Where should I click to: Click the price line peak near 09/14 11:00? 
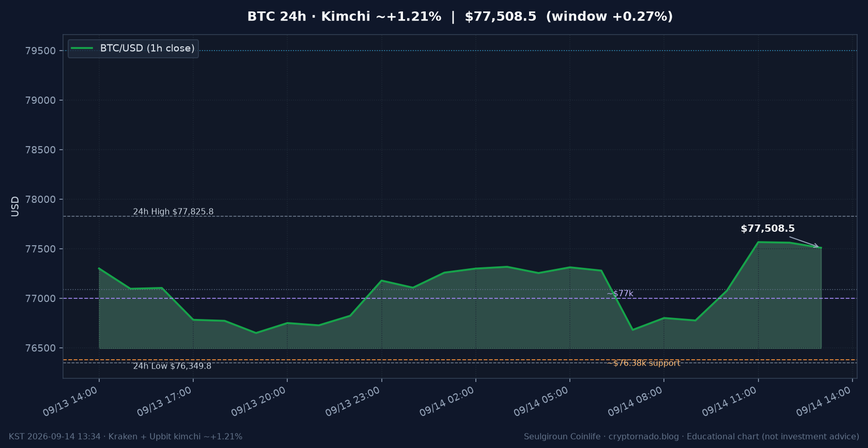tap(758, 242)
